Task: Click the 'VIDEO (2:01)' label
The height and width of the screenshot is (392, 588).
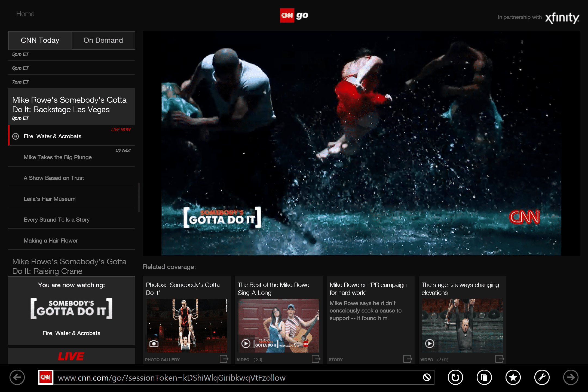Action: tap(434, 360)
